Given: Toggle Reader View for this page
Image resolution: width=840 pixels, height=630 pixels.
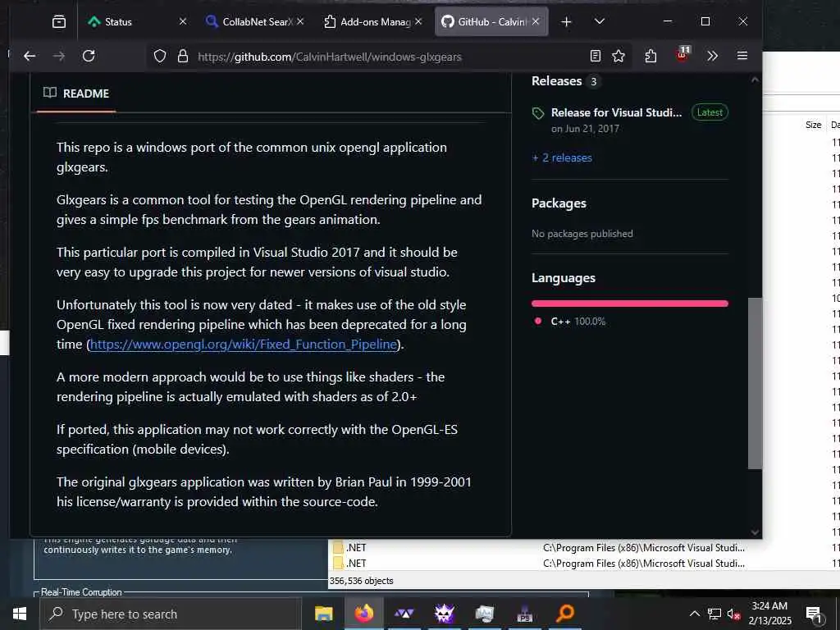Looking at the screenshot, I should [x=596, y=56].
